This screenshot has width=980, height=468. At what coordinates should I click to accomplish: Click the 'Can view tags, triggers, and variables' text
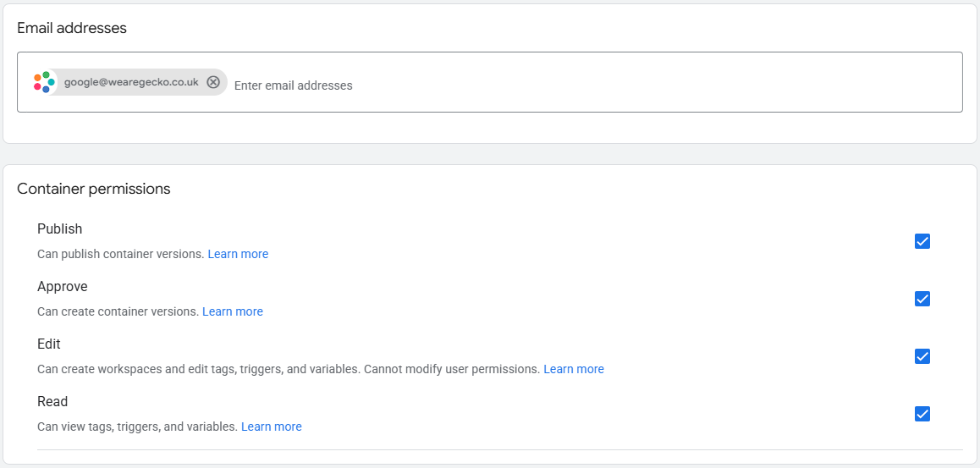tap(137, 427)
